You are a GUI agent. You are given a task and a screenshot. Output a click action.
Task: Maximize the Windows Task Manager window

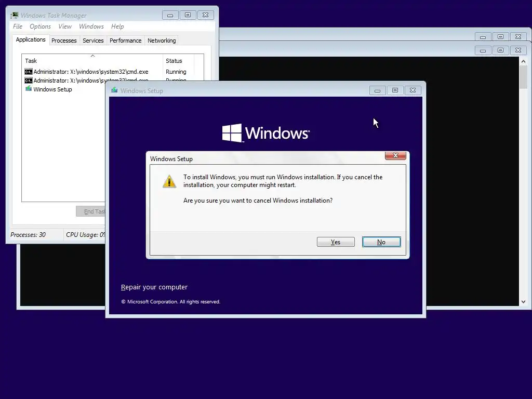tap(188, 15)
